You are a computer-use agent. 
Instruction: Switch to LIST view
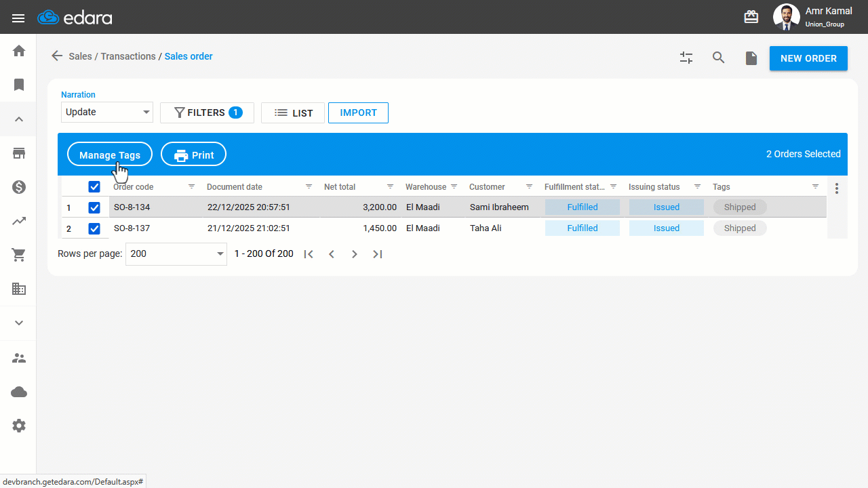click(x=293, y=113)
